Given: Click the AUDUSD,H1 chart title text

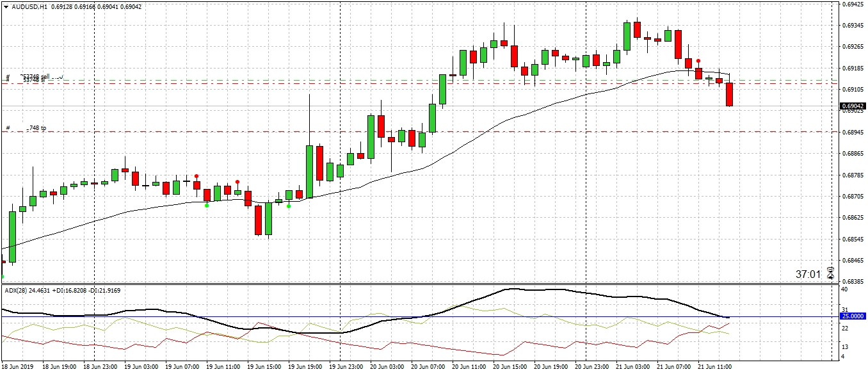Looking at the screenshot, I should click(29, 6).
